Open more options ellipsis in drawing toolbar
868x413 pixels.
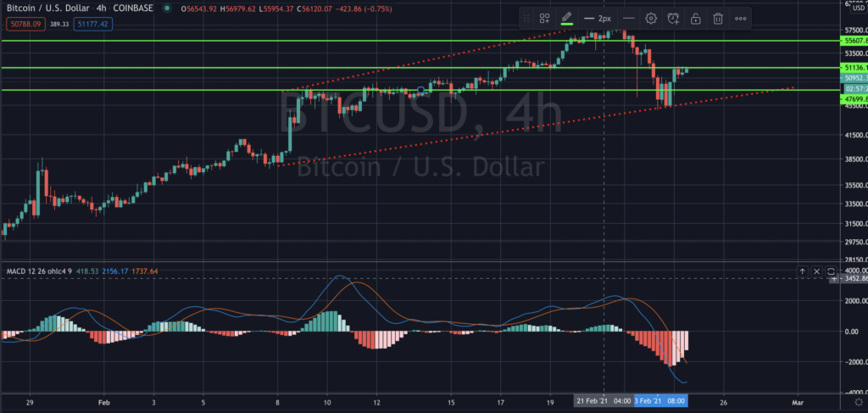tap(741, 19)
